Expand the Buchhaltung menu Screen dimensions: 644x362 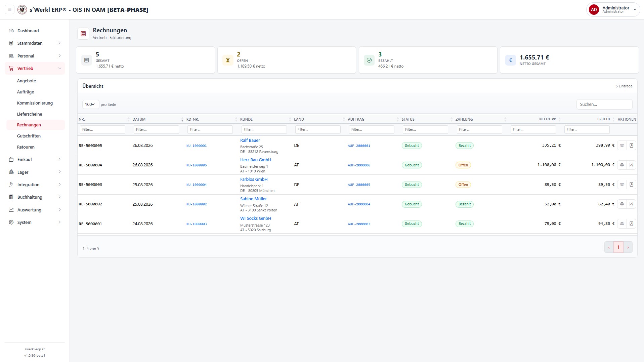click(x=35, y=197)
